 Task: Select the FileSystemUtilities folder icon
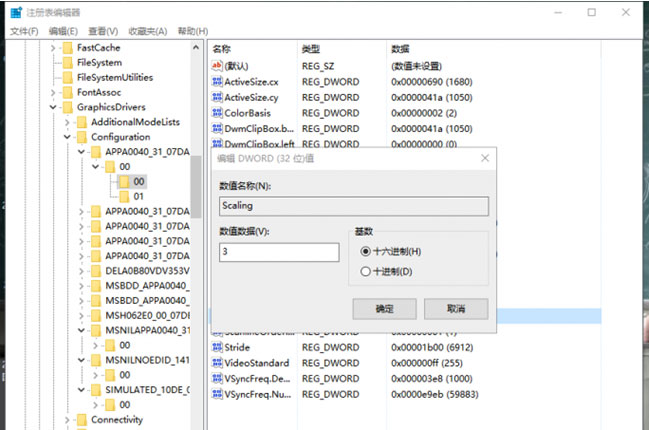click(x=68, y=78)
